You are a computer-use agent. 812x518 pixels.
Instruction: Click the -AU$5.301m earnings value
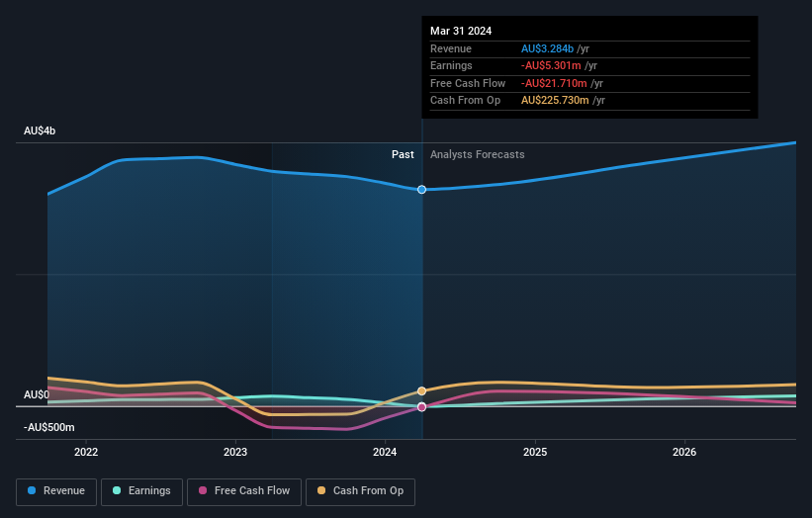(551, 65)
